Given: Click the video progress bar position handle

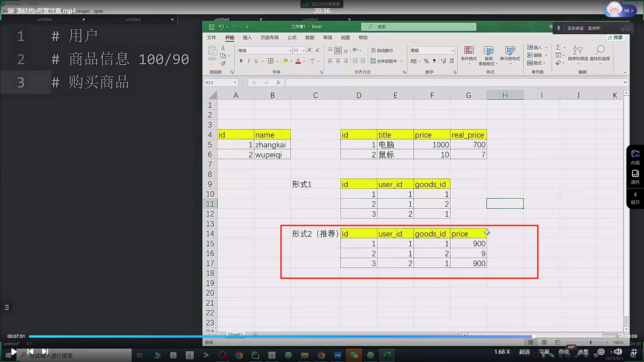Looking at the screenshot, I should (533, 336).
